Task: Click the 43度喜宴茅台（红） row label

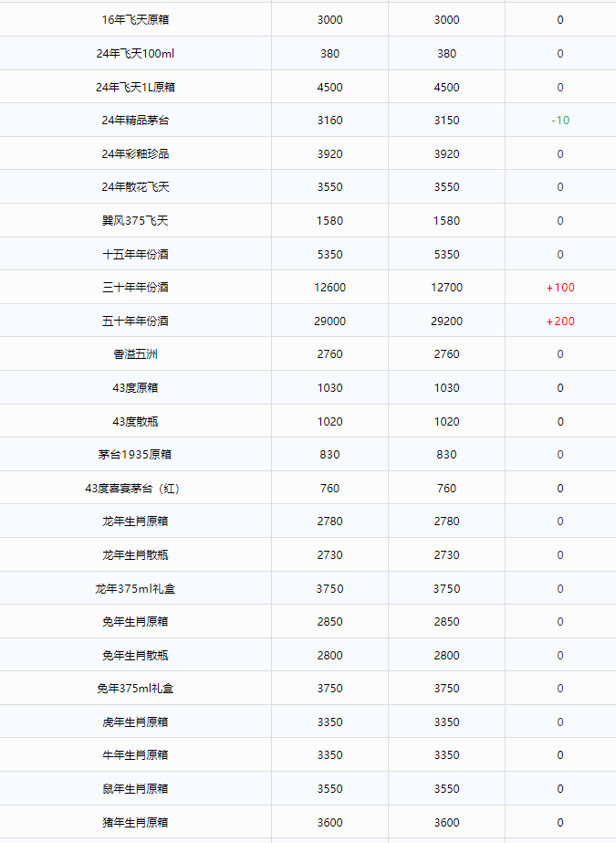Action: [x=132, y=488]
